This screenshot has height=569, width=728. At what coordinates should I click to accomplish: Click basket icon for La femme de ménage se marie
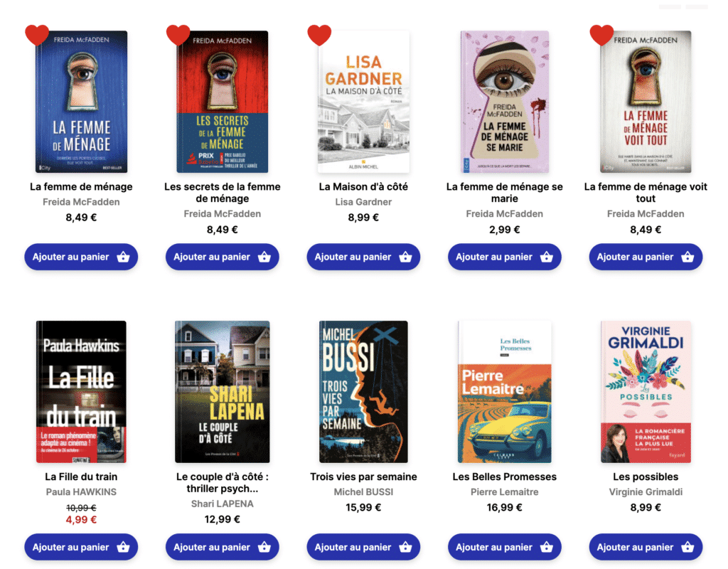pos(546,257)
